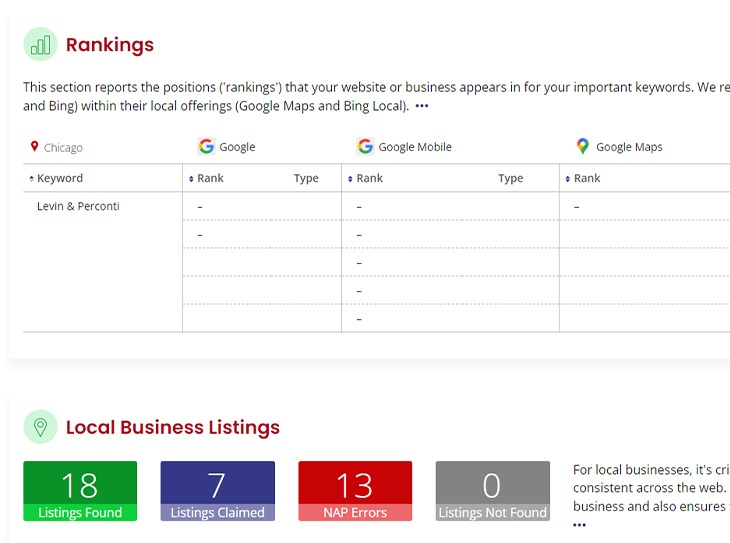Click the Google Mobile logo icon
Image resolution: width=730 pixels, height=543 pixels.
(365, 146)
